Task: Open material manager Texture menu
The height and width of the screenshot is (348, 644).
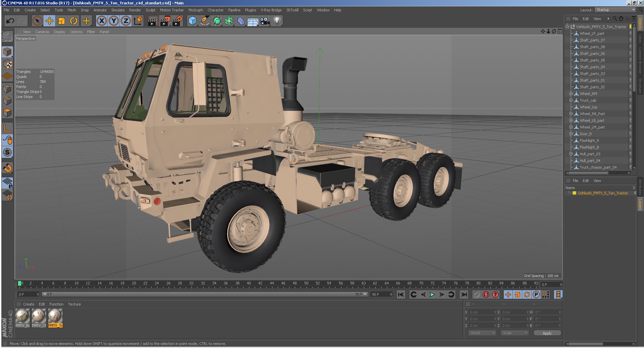Action: (x=74, y=304)
